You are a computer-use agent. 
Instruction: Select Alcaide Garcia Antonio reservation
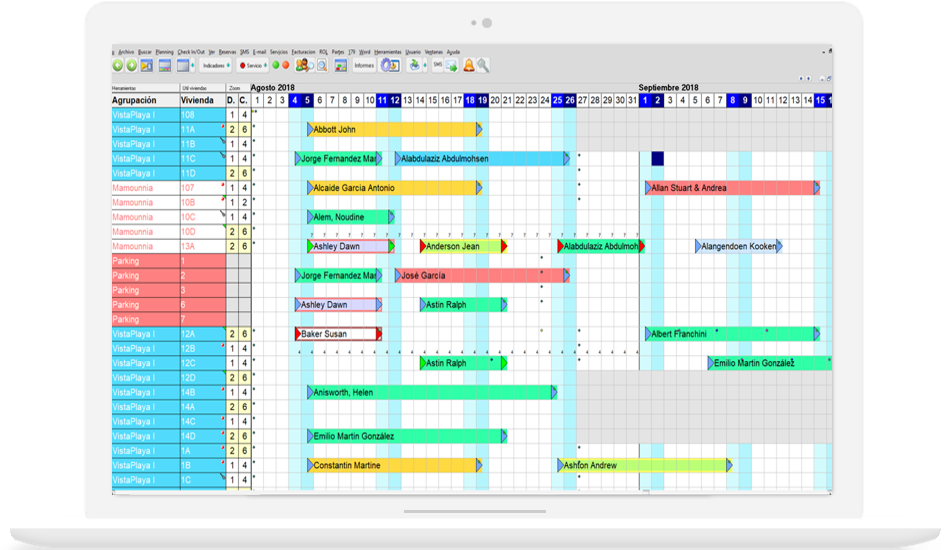394,188
